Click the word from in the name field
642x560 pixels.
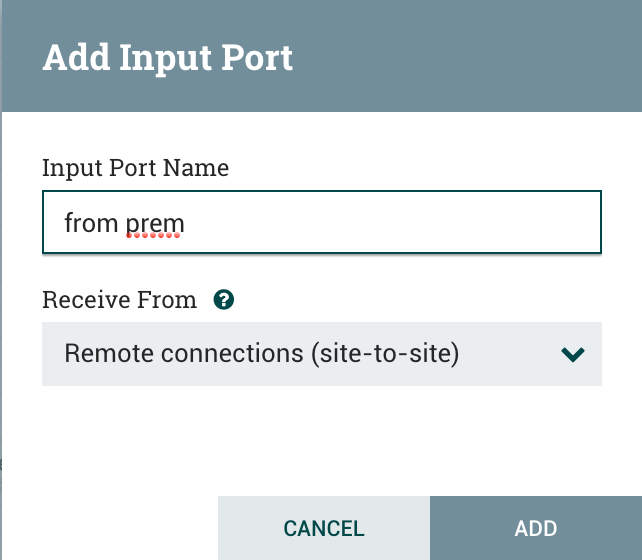point(91,223)
